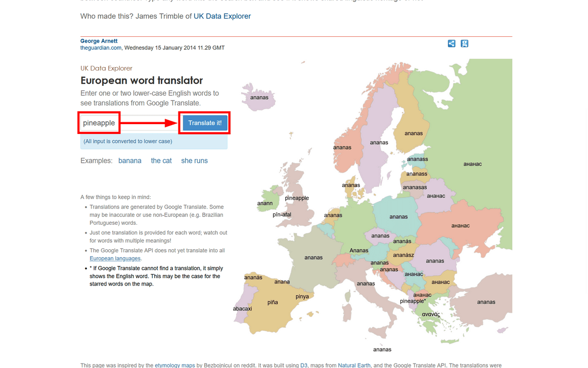
Task: Click 'ananas' label on Denmark
Action: [351, 185]
